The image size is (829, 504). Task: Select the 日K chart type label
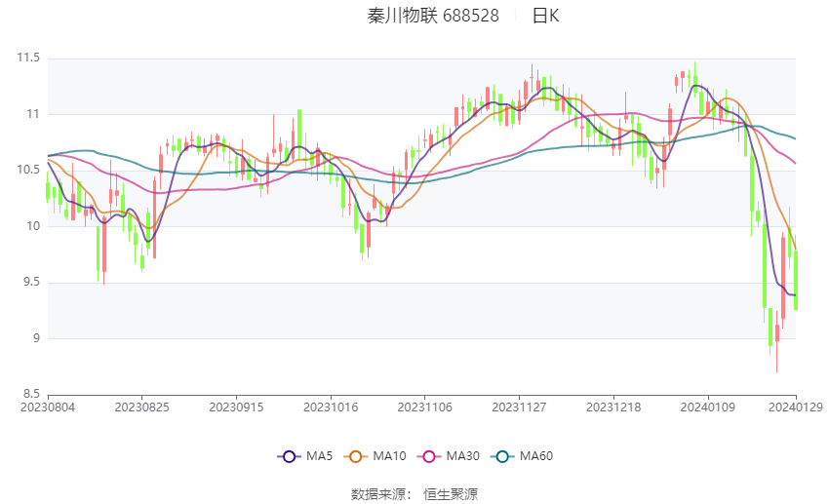click(545, 16)
